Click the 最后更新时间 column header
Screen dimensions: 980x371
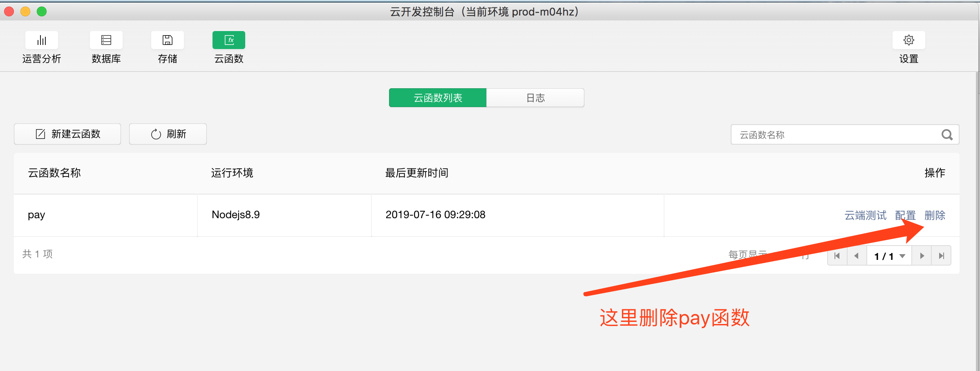(x=417, y=173)
